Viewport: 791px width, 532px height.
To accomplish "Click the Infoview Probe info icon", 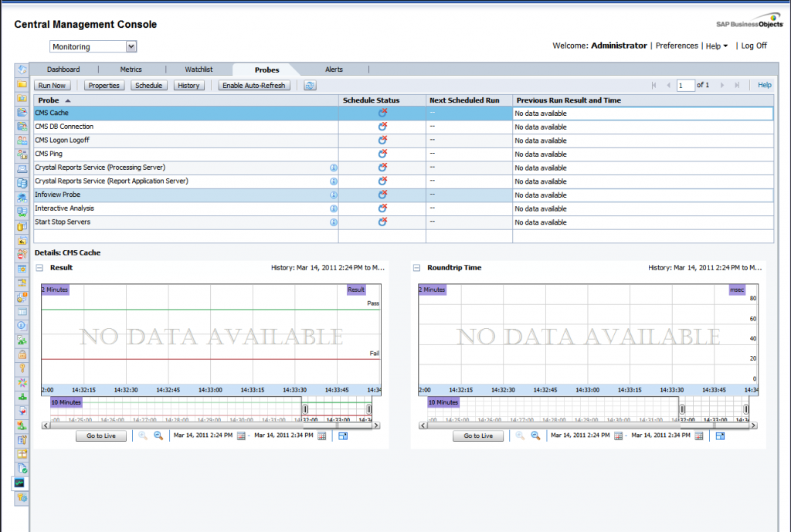I will [x=334, y=195].
